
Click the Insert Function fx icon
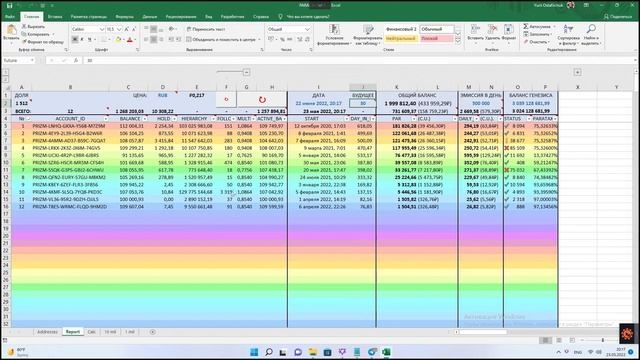(x=76, y=60)
